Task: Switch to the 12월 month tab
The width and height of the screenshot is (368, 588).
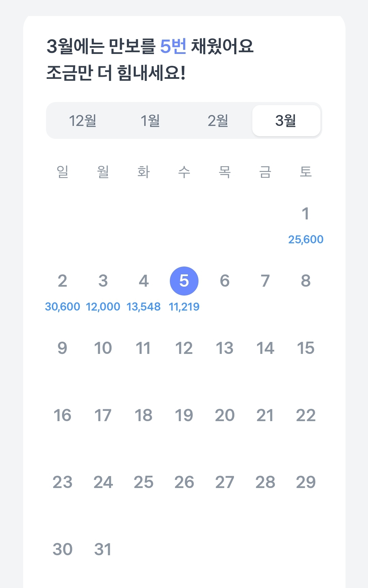Action: tap(83, 120)
